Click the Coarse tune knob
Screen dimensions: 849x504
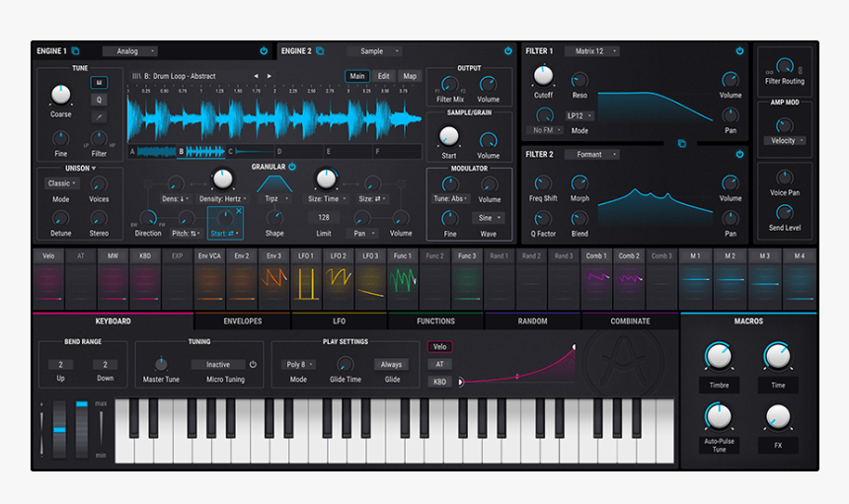[x=60, y=95]
